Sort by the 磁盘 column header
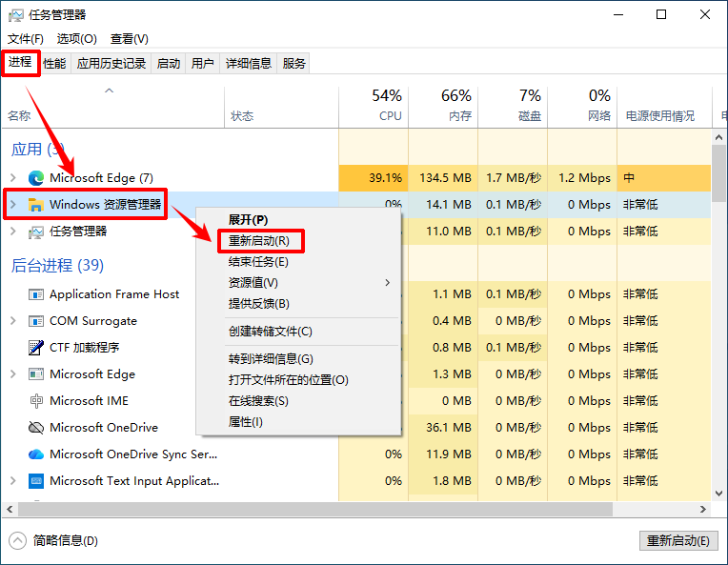 513,107
